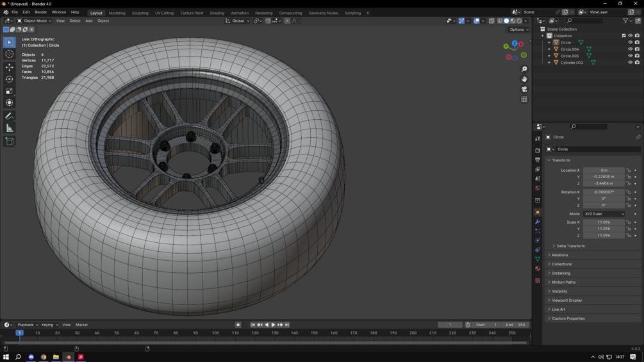Switch to the Sculpting workspace tab
Screen dimensions: 644x362
point(140,13)
